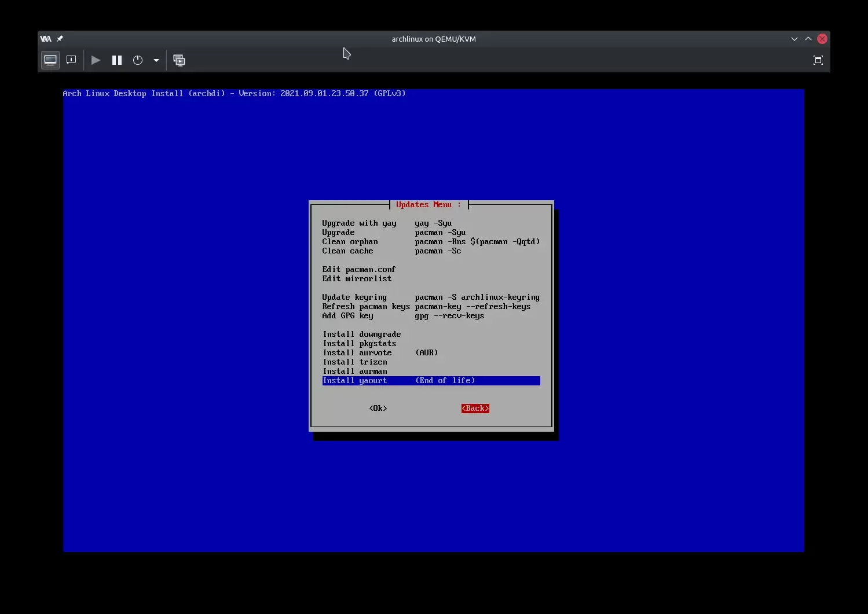This screenshot has height=614, width=868.
Task: Select the Install downgrade entry
Action: 361,334
